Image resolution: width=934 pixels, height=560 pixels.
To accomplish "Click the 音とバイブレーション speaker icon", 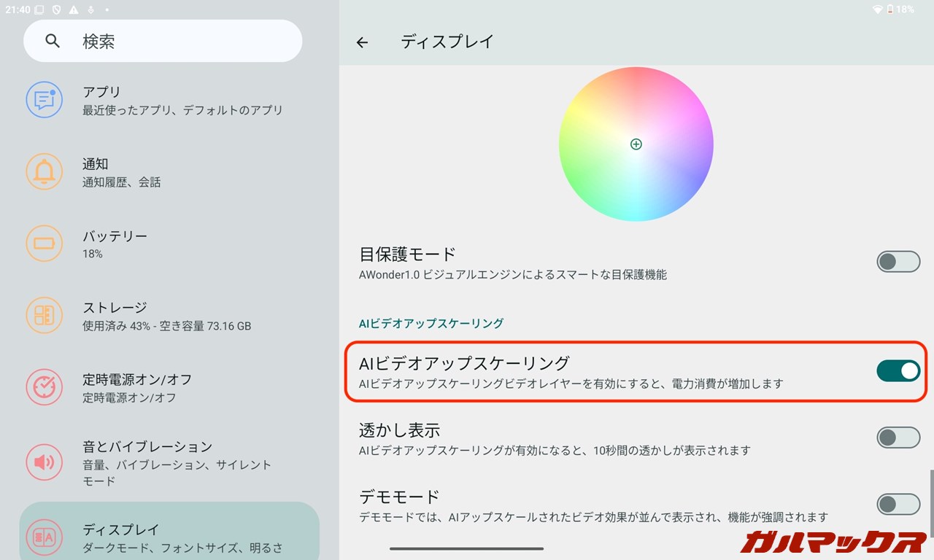I will [x=45, y=462].
